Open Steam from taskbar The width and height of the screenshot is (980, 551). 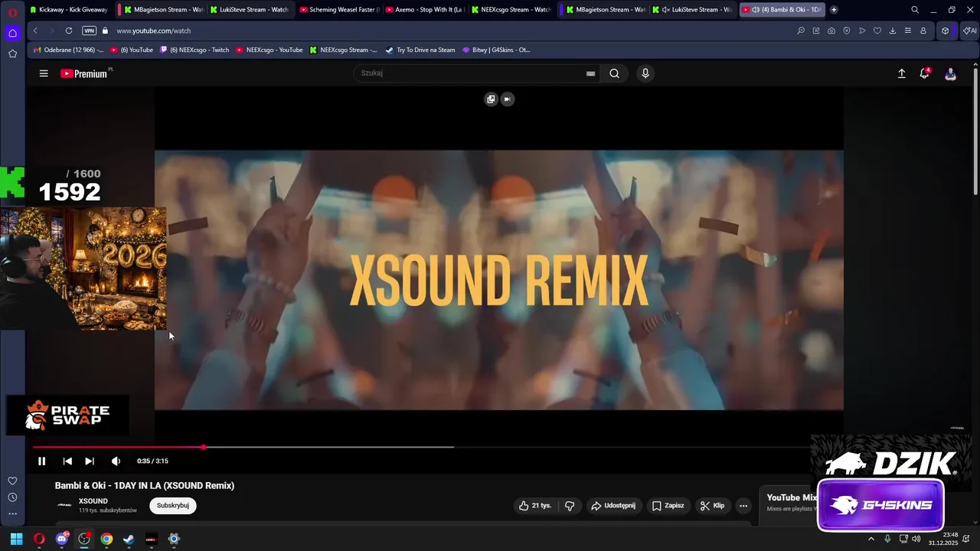pyautogui.click(x=129, y=539)
